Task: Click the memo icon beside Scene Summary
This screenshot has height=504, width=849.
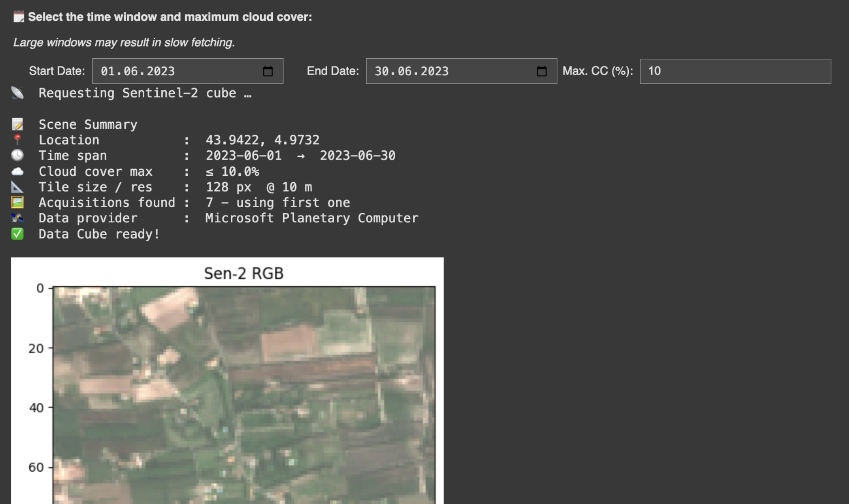Action: pos(17,124)
